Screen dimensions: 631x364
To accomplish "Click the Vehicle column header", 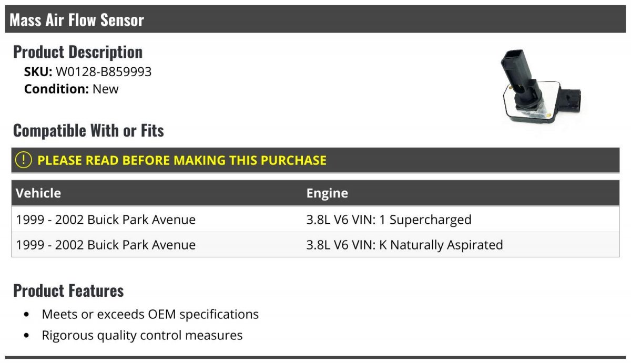I will 38,193.
